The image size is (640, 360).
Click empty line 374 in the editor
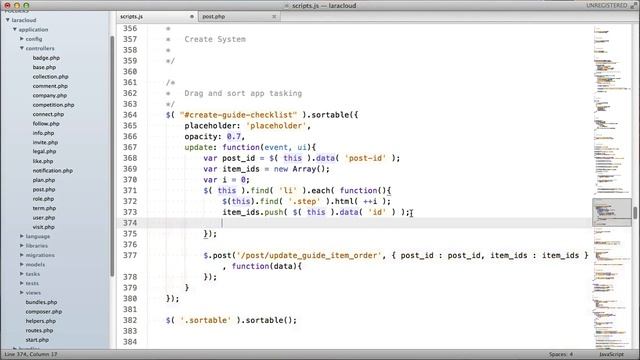353,223
